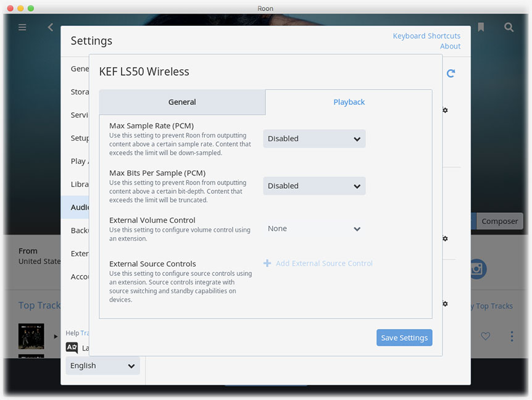This screenshot has height=400, width=532.
Task: Click the Help Translate link
Action: click(85, 333)
